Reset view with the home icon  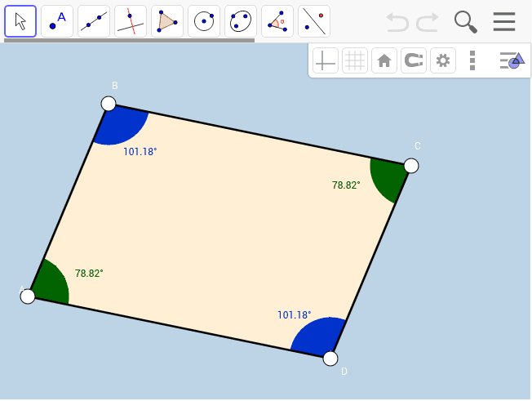[x=384, y=60]
